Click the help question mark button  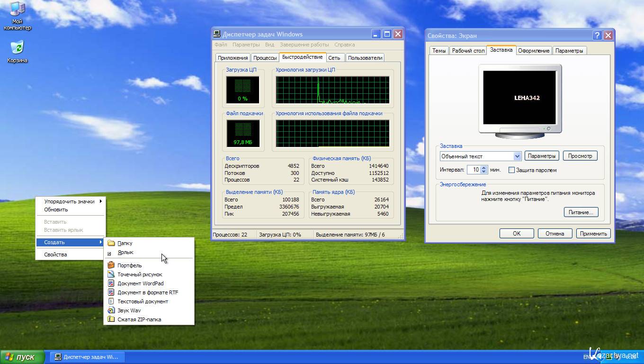click(x=597, y=35)
